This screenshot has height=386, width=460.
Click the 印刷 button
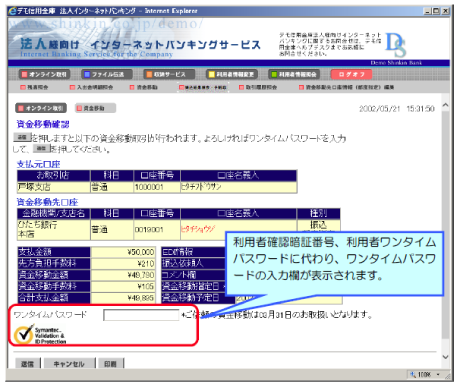coord(111,364)
